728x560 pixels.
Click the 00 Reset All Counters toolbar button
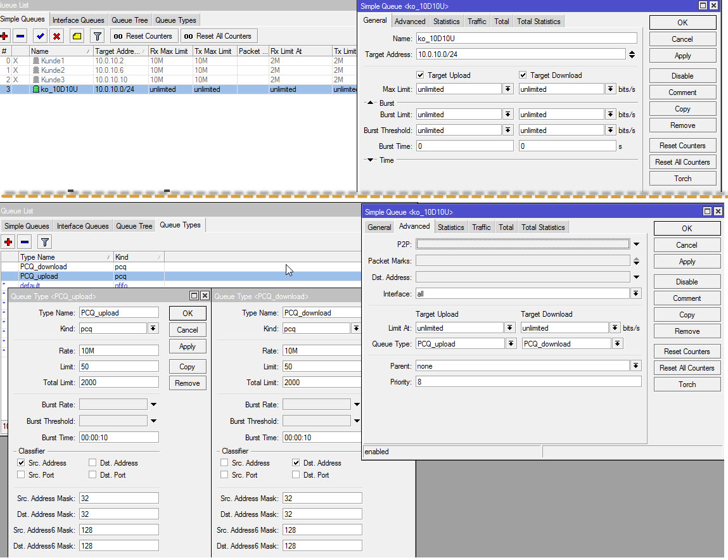pyautogui.click(x=219, y=35)
